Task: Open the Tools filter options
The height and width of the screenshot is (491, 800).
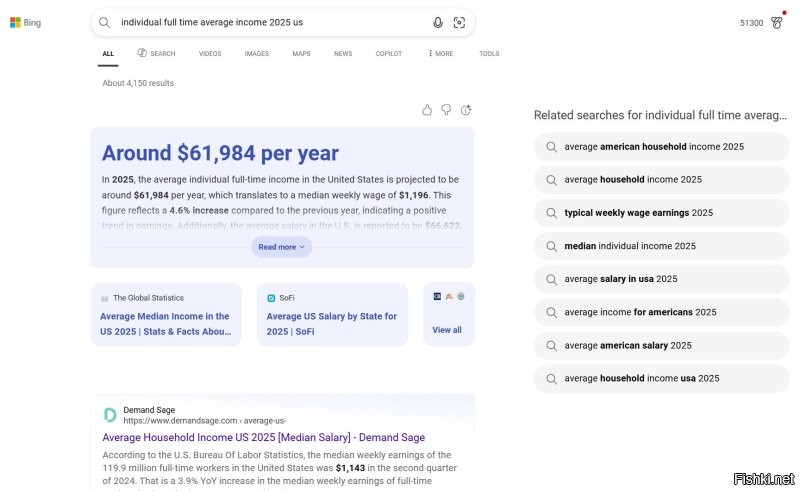Action: pos(489,53)
